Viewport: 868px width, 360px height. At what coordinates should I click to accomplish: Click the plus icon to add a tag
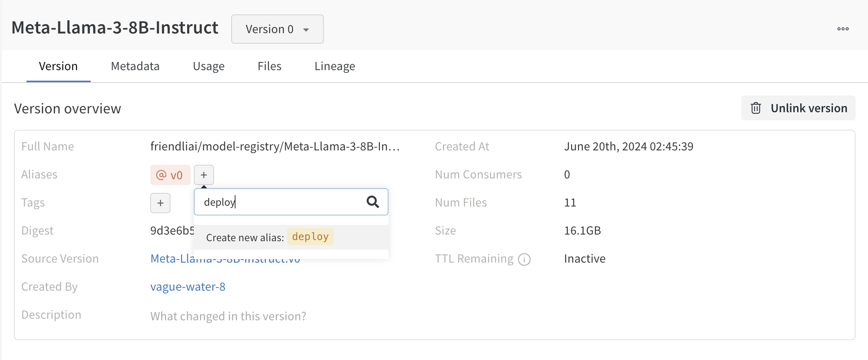click(x=160, y=203)
